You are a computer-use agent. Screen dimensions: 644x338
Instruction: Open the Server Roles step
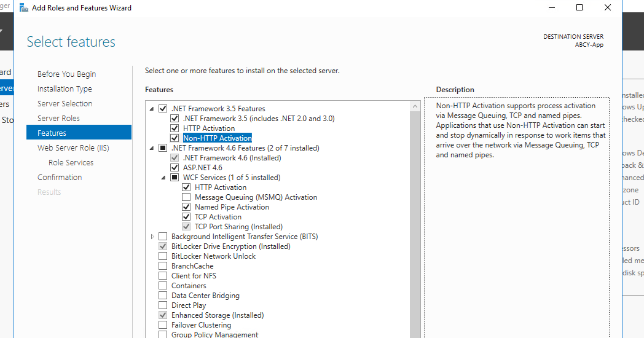58,118
